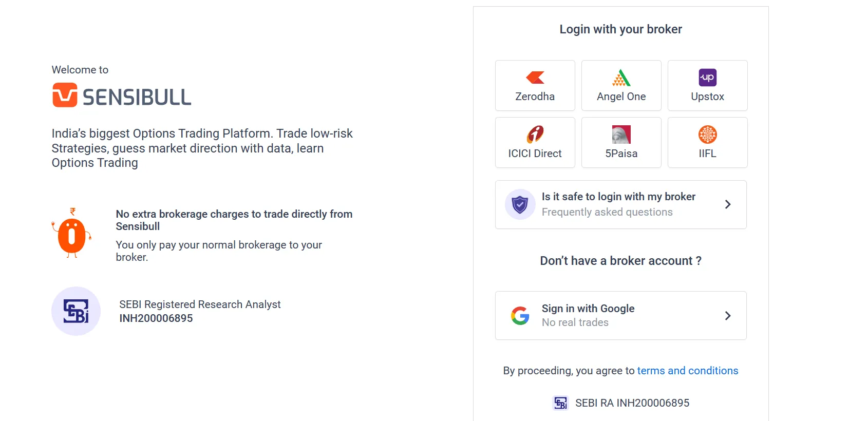This screenshot has height=421, width=868.
Task: Select the IIFL label
Action: pos(707,154)
